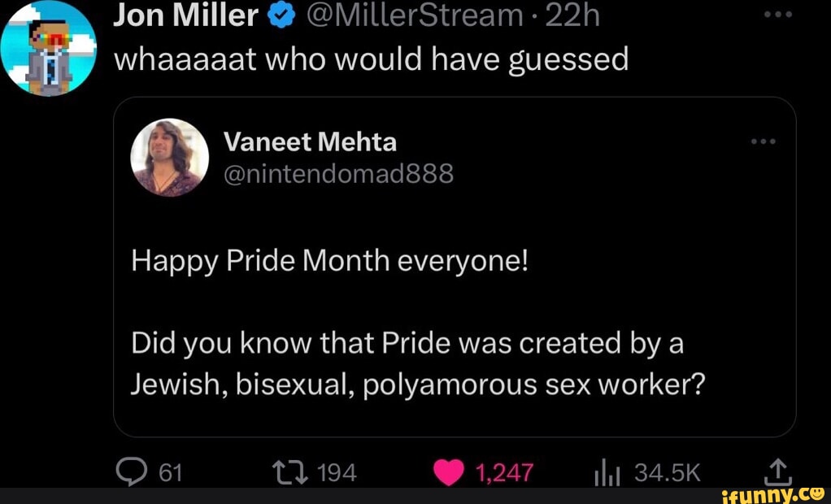Open quoted tweet via "Happy Pride Month everyone!"
The image size is (831, 504).
(x=331, y=263)
